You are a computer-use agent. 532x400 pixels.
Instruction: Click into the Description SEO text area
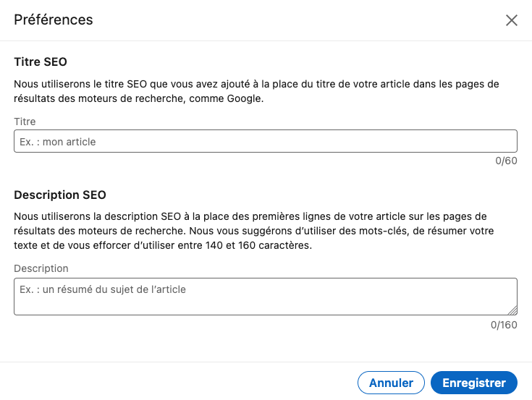click(x=265, y=297)
